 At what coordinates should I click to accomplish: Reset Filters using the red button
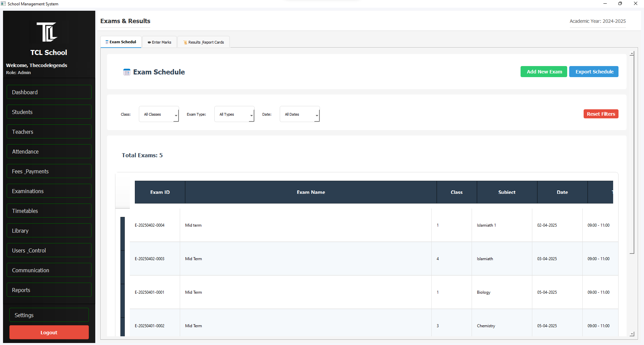point(601,114)
